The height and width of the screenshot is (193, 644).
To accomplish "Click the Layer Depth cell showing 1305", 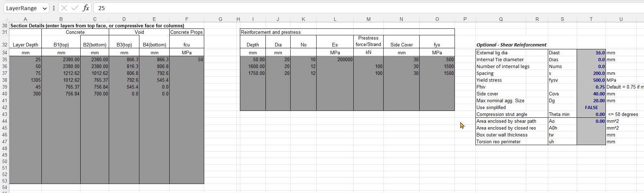I will 25,80.
